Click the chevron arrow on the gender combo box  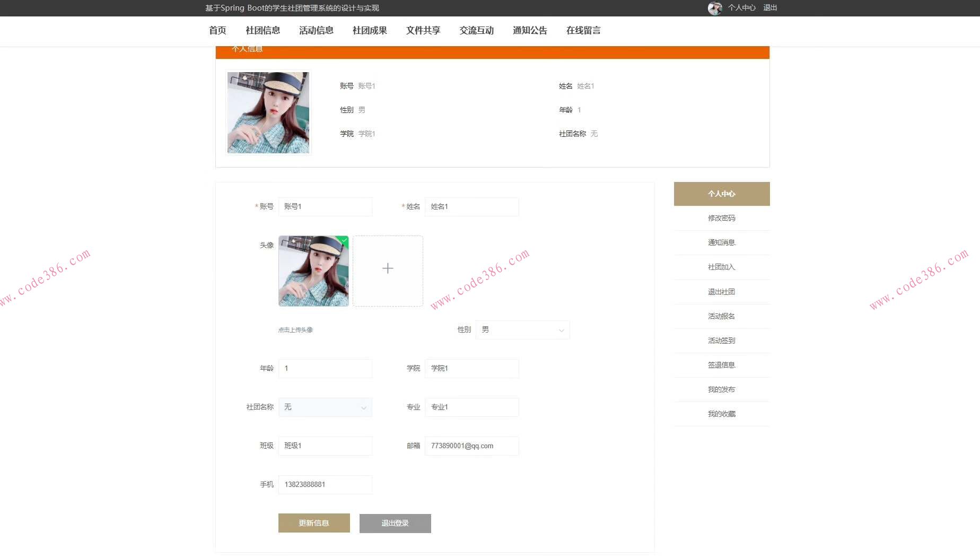click(561, 329)
